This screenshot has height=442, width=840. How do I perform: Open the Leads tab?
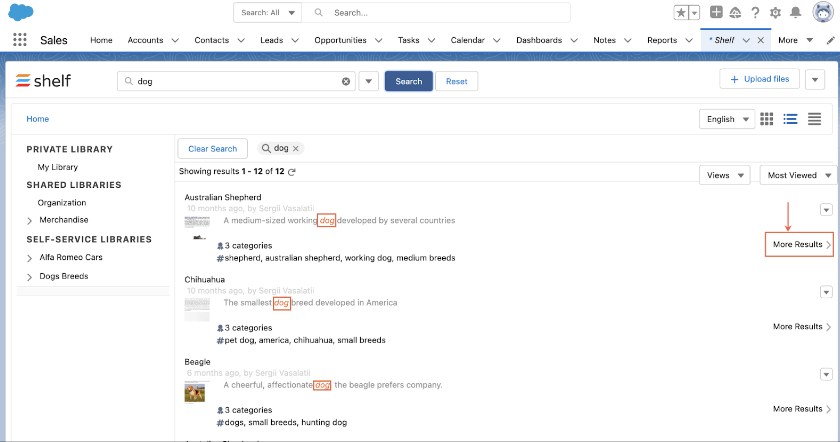point(272,40)
